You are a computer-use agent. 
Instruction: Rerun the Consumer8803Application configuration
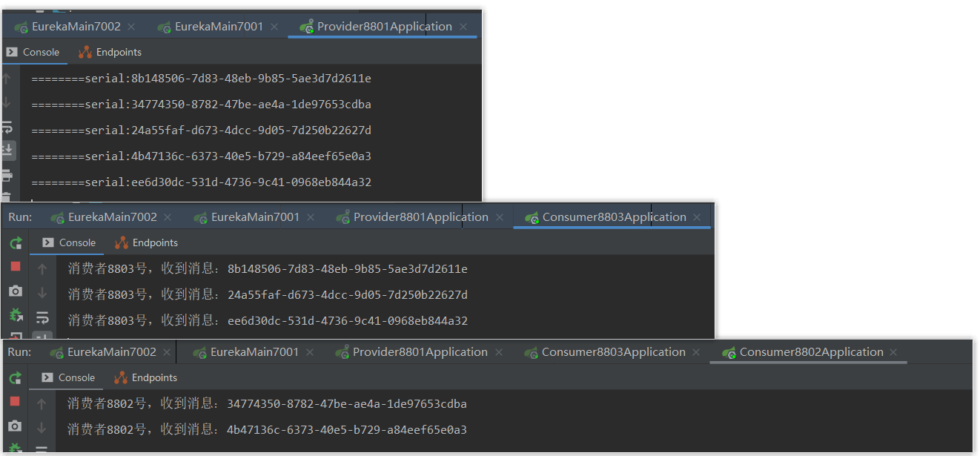pyautogui.click(x=16, y=243)
